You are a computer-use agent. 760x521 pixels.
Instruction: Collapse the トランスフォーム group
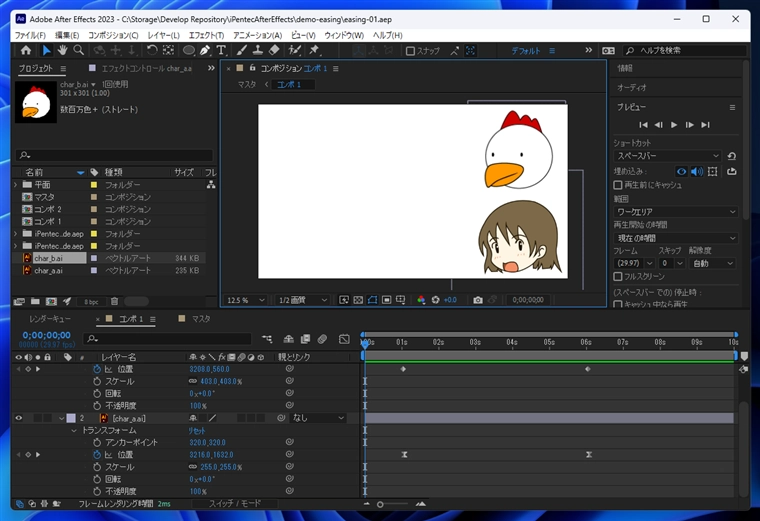click(74, 430)
